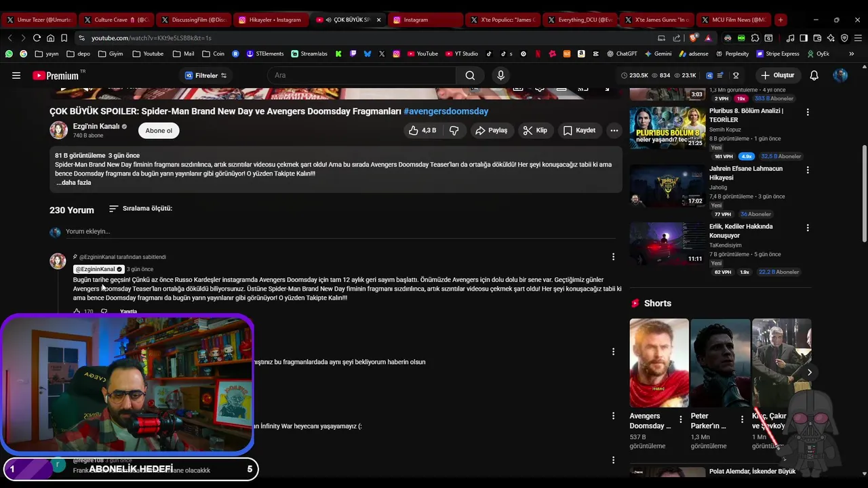This screenshot has height=488, width=868.
Task: Expand the description with ...daha fazla
Action: click(73, 183)
